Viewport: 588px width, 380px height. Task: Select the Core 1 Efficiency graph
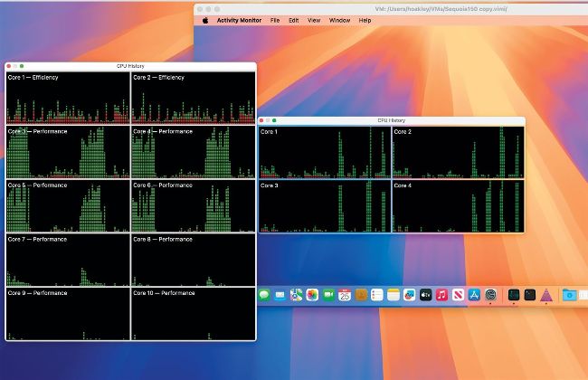[x=68, y=98]
